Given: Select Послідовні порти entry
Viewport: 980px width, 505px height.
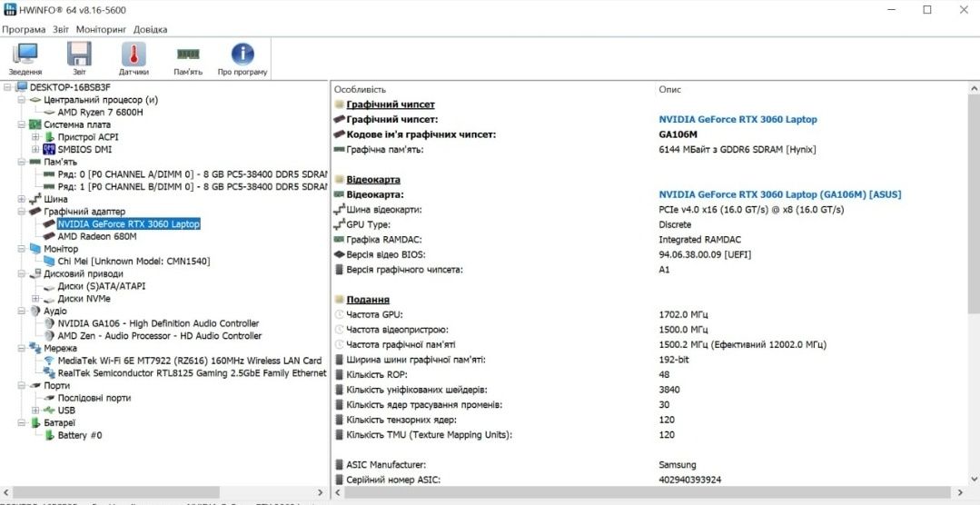Looking at the screenshot, I should click(x=94, y=398).
